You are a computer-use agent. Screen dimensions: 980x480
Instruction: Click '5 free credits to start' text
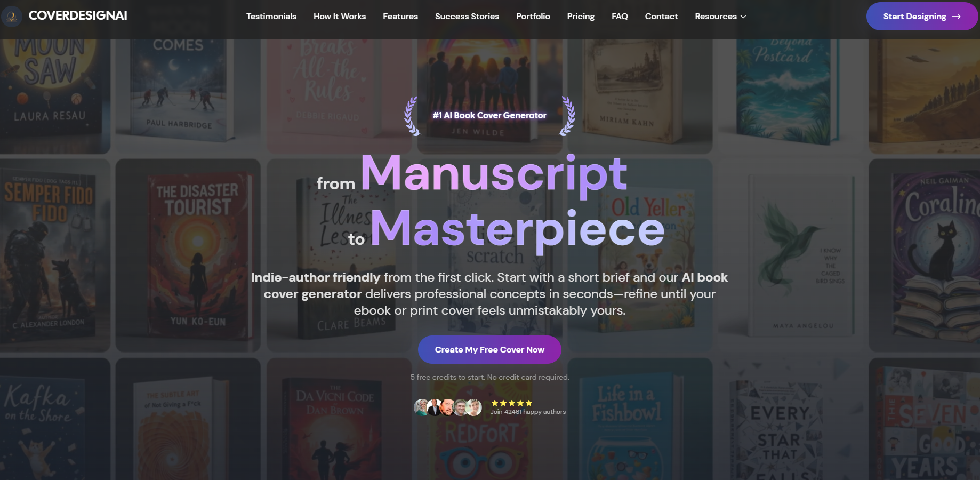[x=489, y=377]
